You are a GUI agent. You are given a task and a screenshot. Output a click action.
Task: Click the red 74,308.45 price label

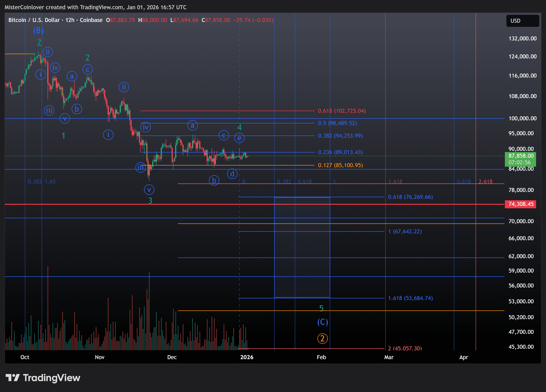520,204
